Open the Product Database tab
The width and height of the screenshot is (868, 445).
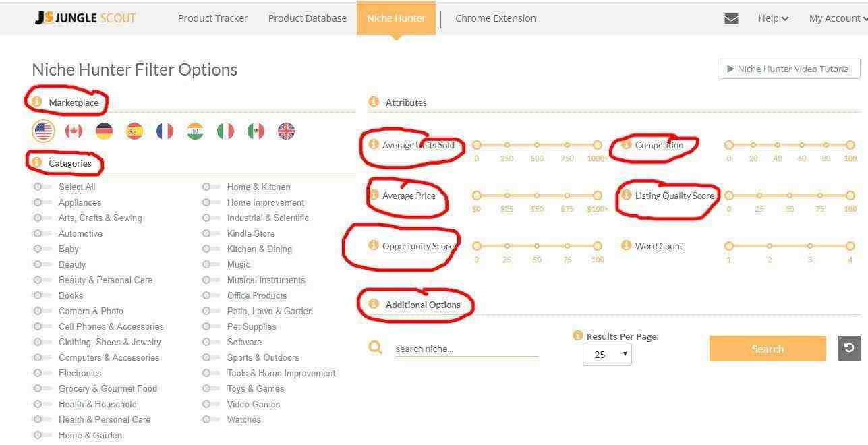(308, 18)
